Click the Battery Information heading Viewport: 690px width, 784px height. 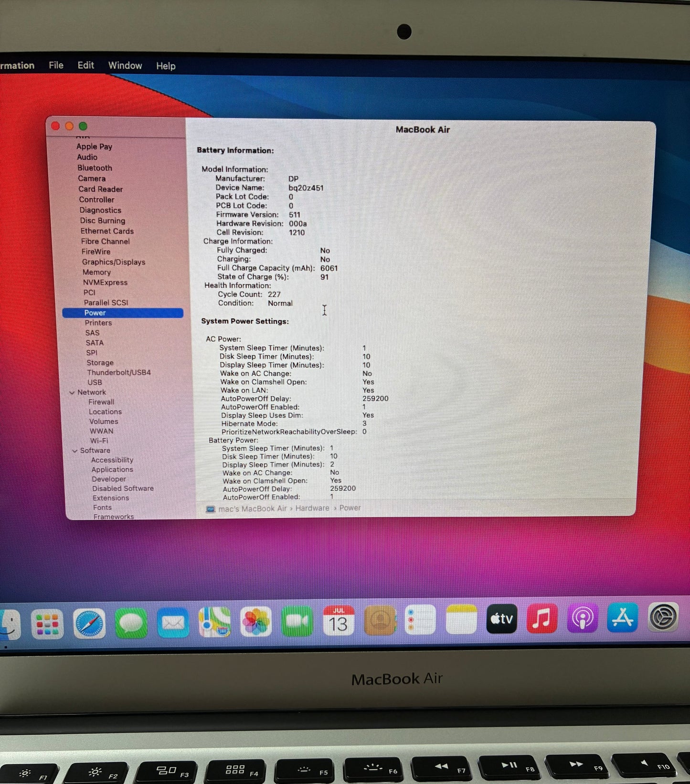tap(235, 150)
